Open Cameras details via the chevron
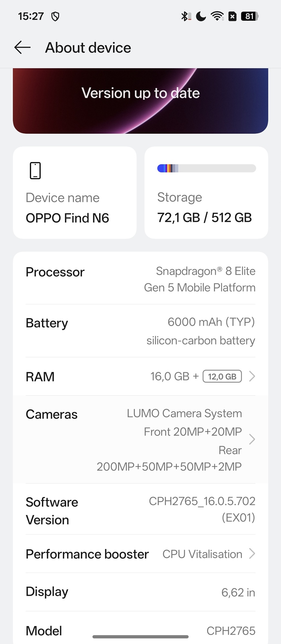 tap(252, 439)
